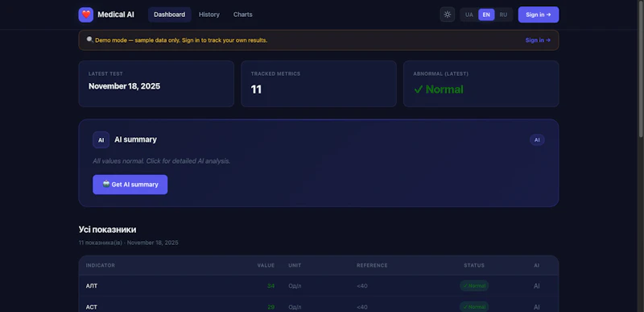Click the AI square icon beside AI summary
Viewport: 644px width, 312px height.
[101, 139]
